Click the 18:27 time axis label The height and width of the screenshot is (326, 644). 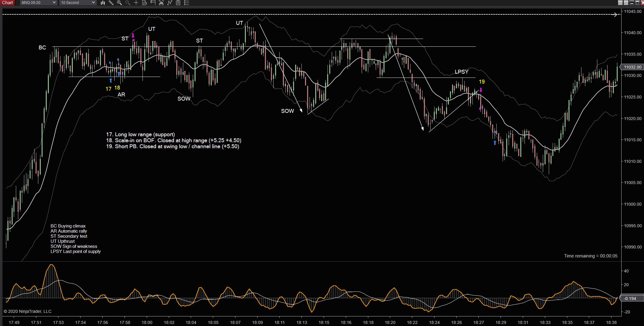point(479,322)
